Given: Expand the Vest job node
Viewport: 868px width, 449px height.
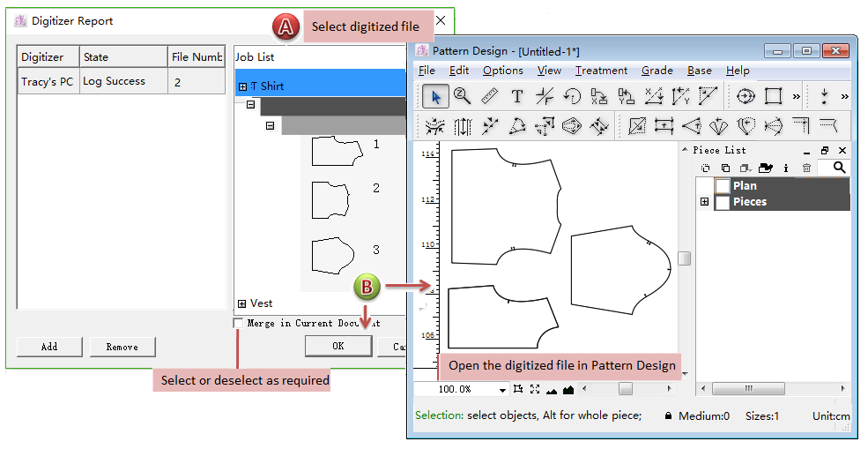Looking at the screenshot, I should point(242,304).
